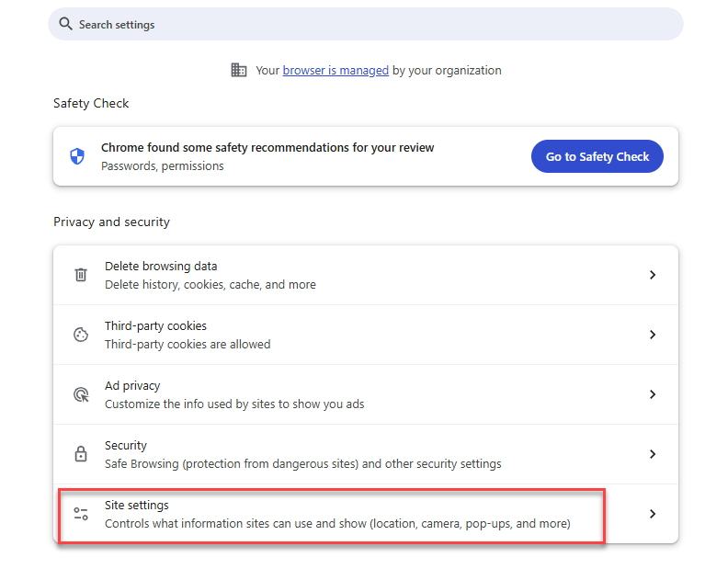Expand Delete browsing data using its arrow
The image size is (728, 569).
tap(652, 275)
